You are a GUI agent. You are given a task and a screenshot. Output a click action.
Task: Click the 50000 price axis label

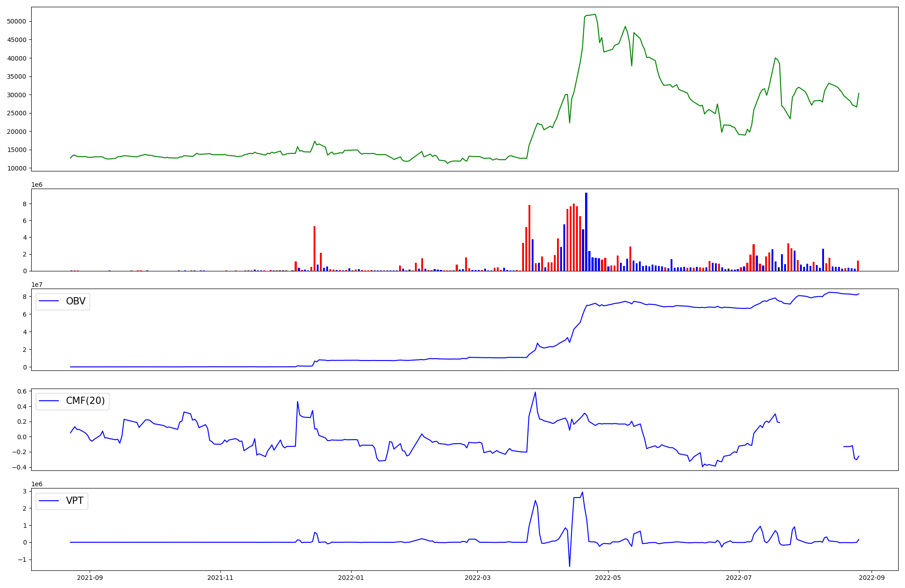point(17,21)
